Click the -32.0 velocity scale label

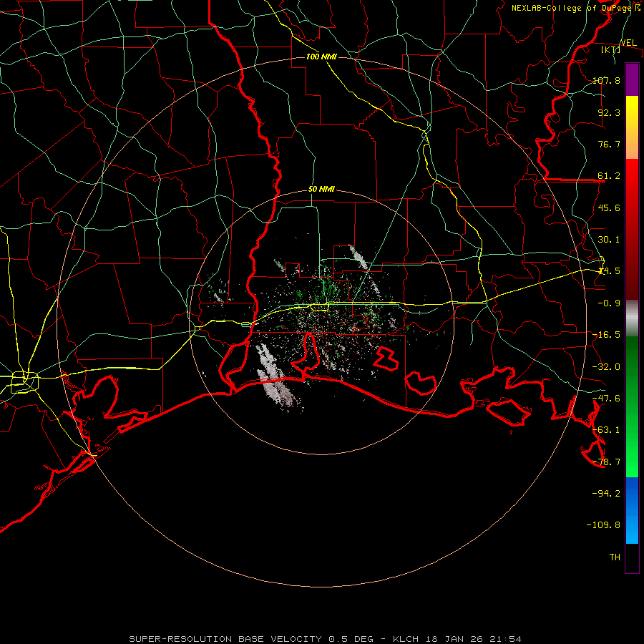[x=606, y=367]
